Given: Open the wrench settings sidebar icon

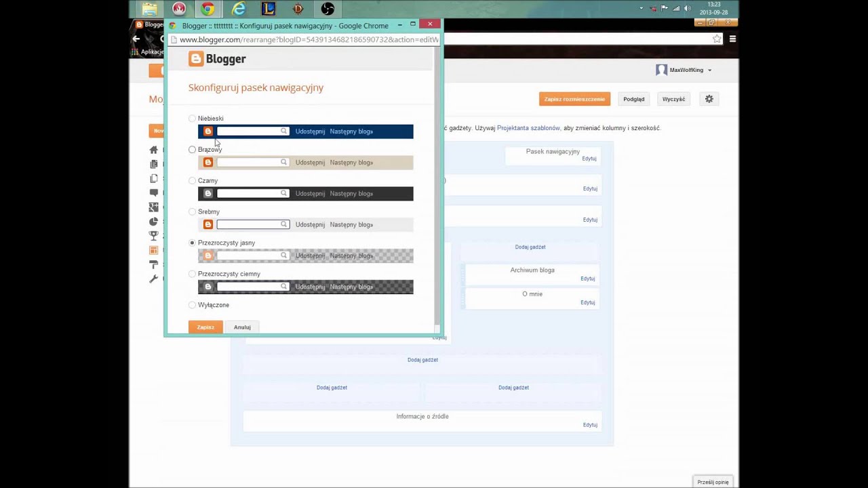Looking at the screenshot, I should pyautogui.click(x=154, y=279).
